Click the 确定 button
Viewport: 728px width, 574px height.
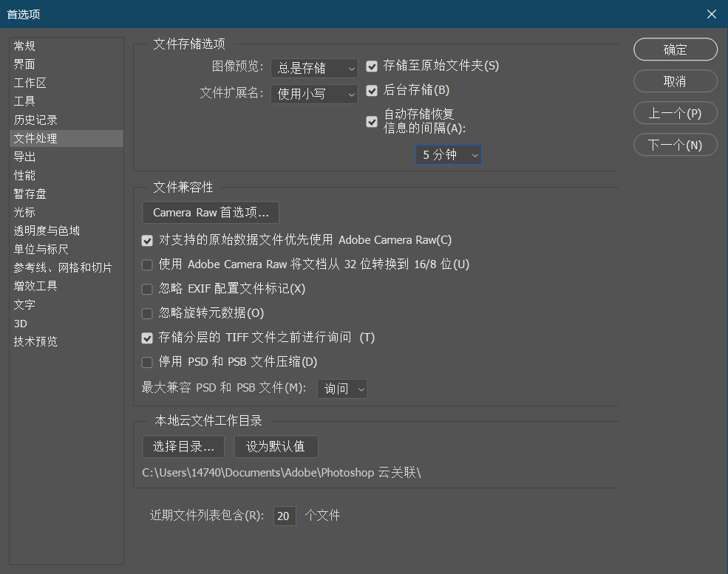tap(675, 49)
